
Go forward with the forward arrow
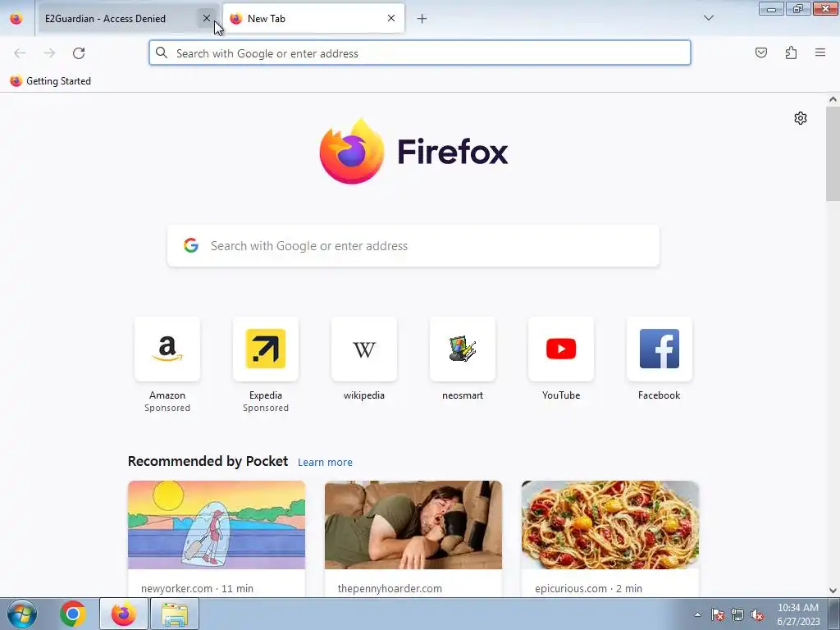tap(49, 53)
